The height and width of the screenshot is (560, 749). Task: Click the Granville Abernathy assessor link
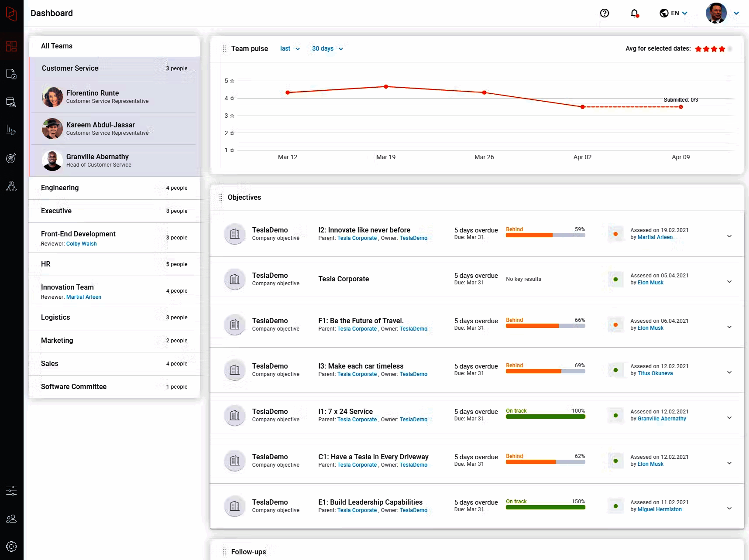(x=662, y=419)
